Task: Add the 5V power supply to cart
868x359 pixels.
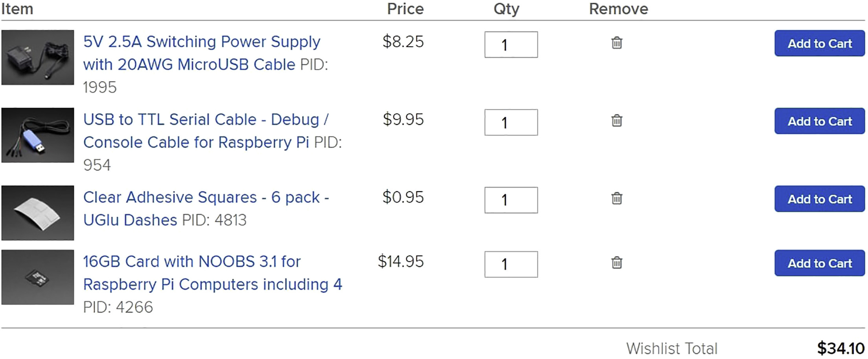Action: click(x=820, y=43)
